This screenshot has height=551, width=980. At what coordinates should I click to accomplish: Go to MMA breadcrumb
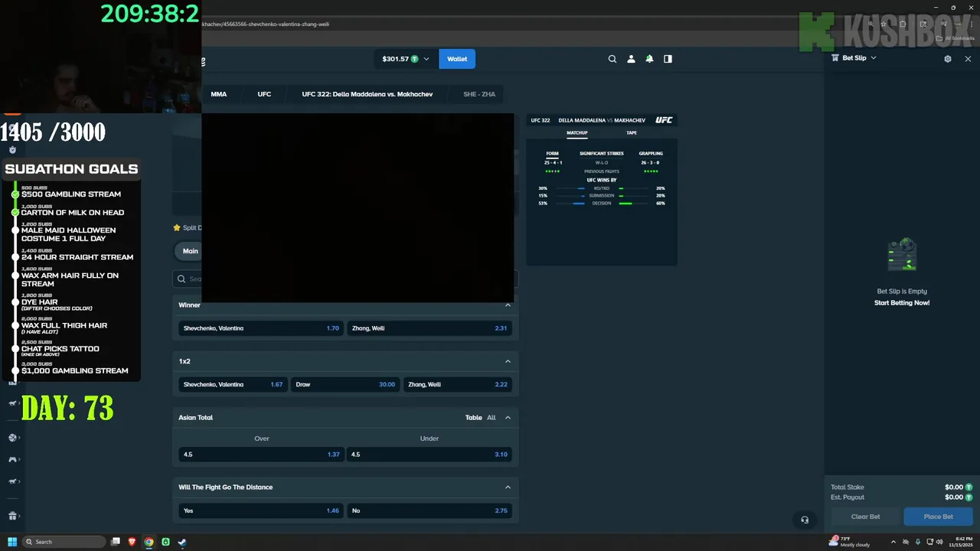[219, 94]
